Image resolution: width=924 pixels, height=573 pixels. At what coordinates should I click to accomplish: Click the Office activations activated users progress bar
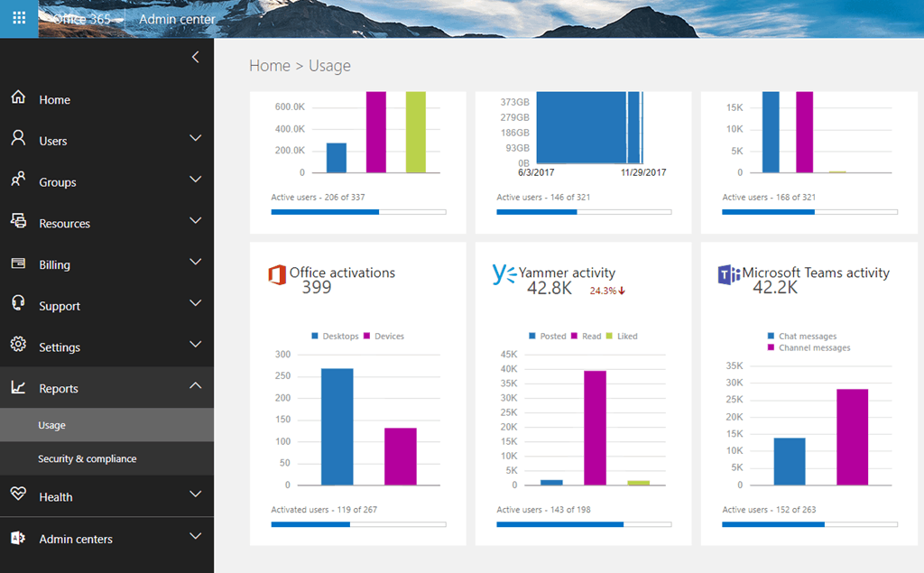(358, 524)
